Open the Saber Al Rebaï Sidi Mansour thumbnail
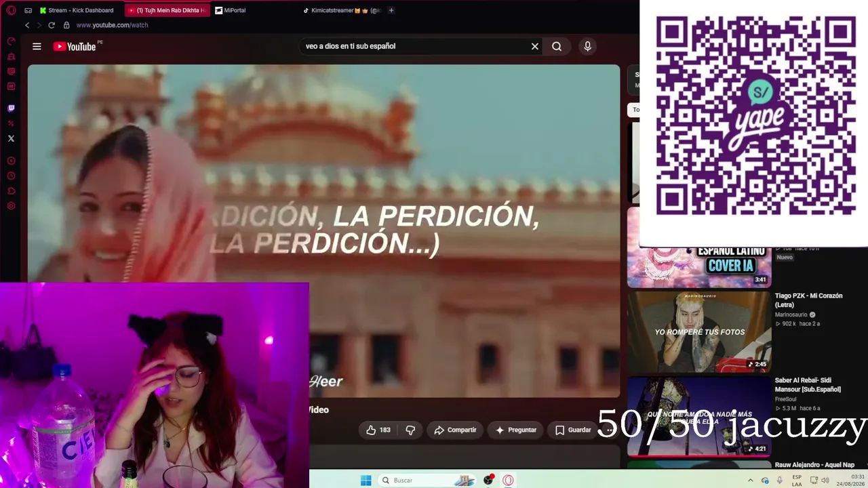The width and height of the screenshot is (868, 488). point(699,416)
